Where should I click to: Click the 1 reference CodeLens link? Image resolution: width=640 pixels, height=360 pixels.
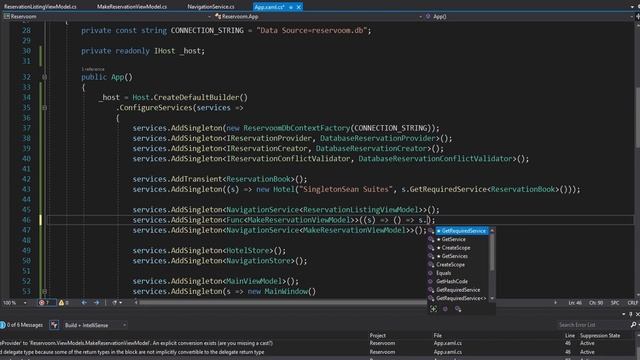click(x=93, y=69)
